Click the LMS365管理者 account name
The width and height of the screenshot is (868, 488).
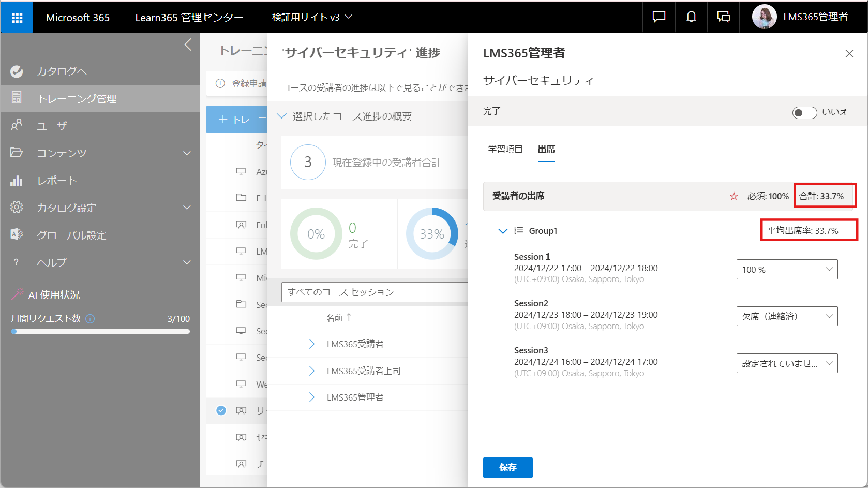point(815,17)
